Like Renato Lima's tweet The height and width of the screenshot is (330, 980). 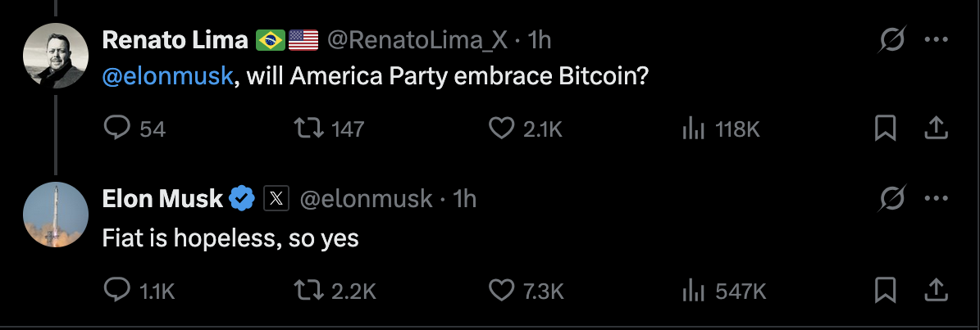coord(500,129)
